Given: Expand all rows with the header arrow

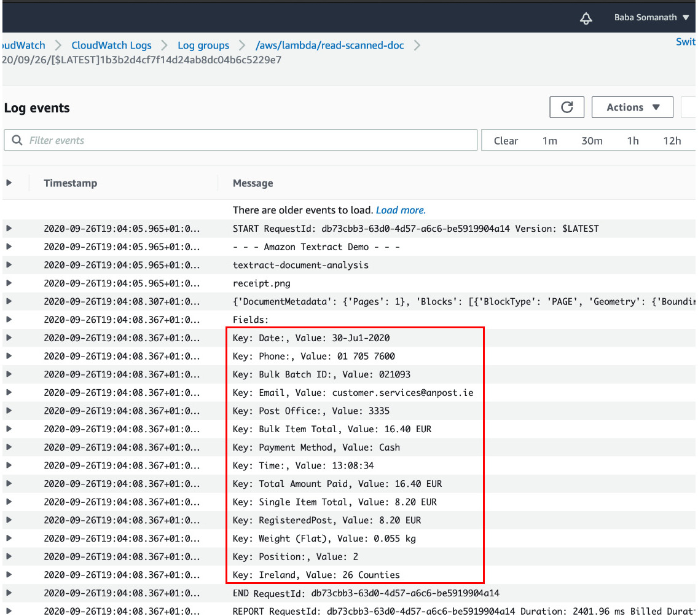Looking at the screenshot, I should pyautogui.click(x=9, y=183).
